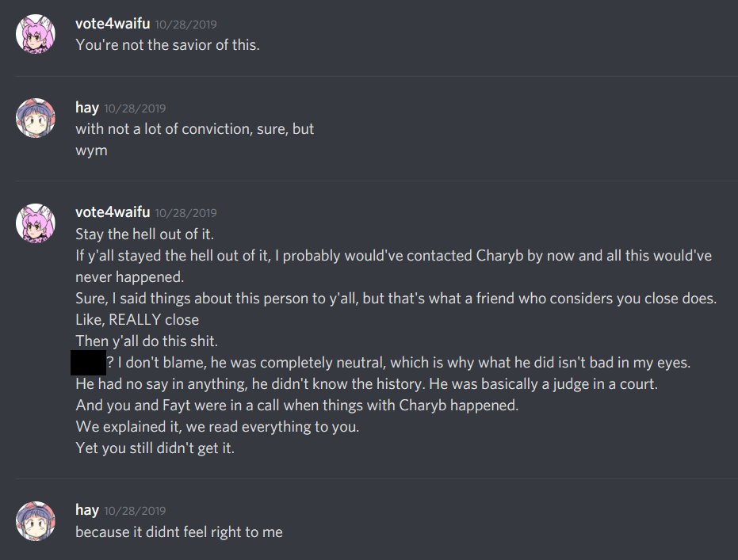
Task: Click vote4waifu's avatar beside "You're not the savior"
Action: coord(36,35)
